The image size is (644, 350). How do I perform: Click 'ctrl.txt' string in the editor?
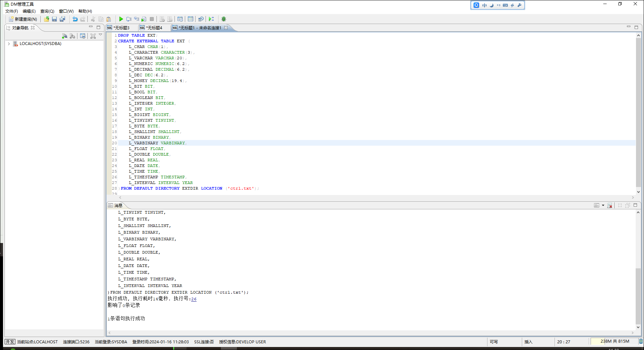(241, 188)
